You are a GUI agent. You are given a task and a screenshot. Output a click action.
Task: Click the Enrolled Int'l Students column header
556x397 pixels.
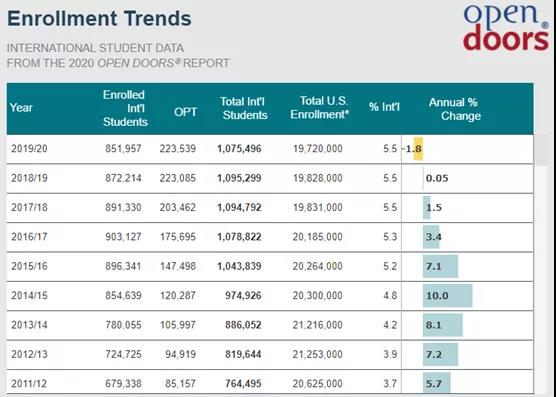(125, 108)
